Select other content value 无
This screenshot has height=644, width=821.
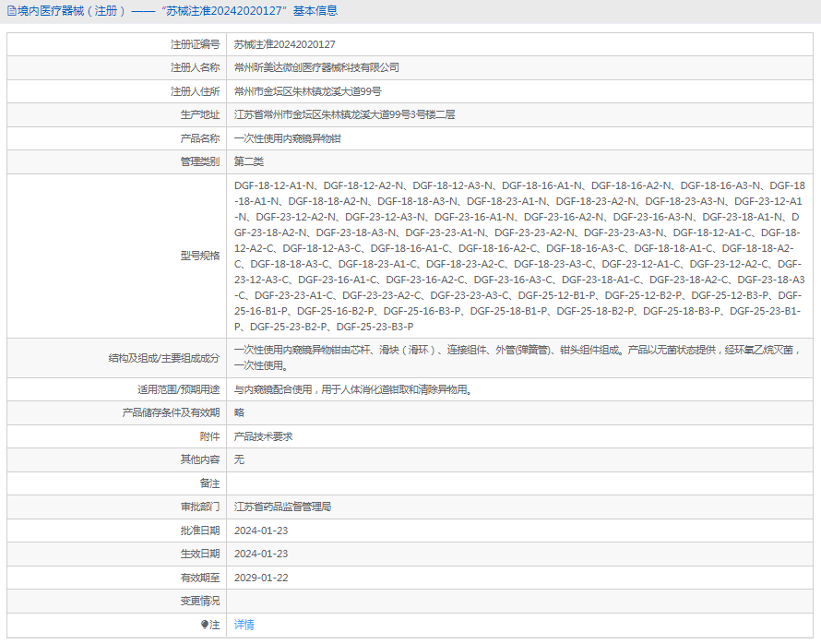pyautogui.click(x=239, y=459)
